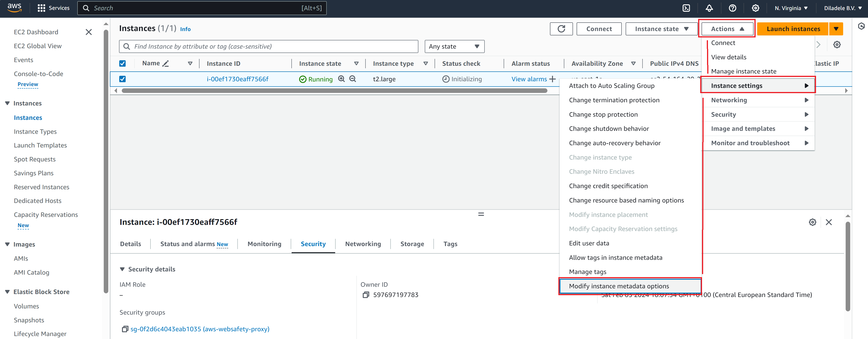Click the Find Instance filter field
The image size is (868, 339).
tap(269, 47)
